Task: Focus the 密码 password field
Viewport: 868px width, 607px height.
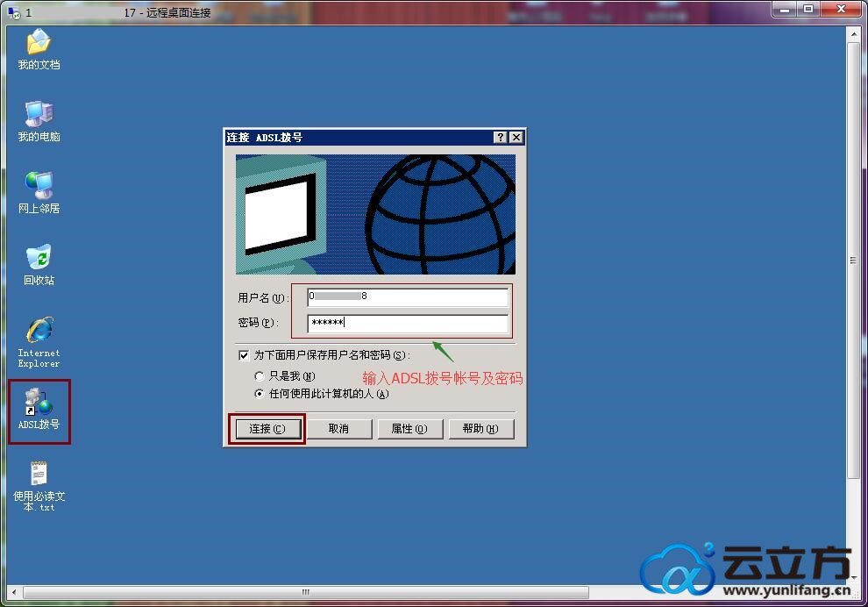Action: tap(408, 324)
